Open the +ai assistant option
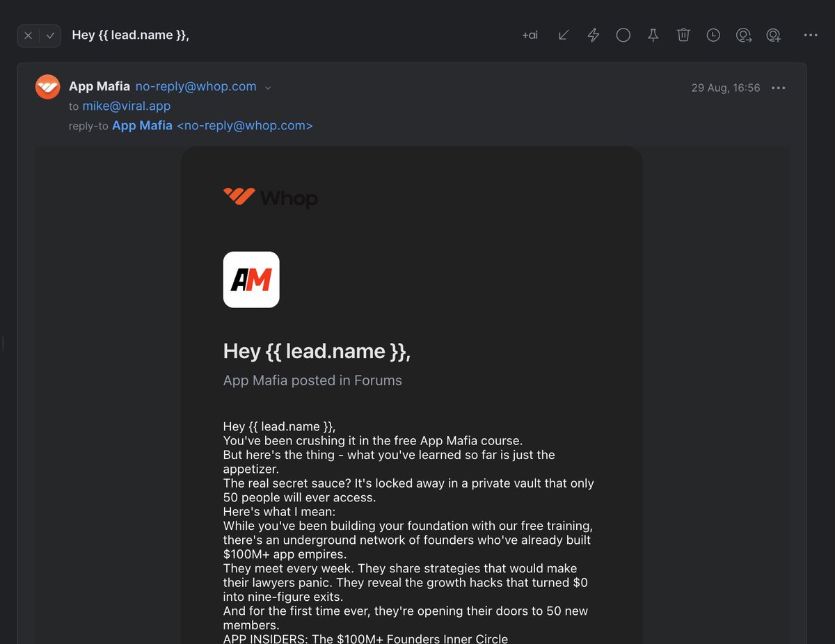This screenshot has height=644, width=835. (530, 35)
